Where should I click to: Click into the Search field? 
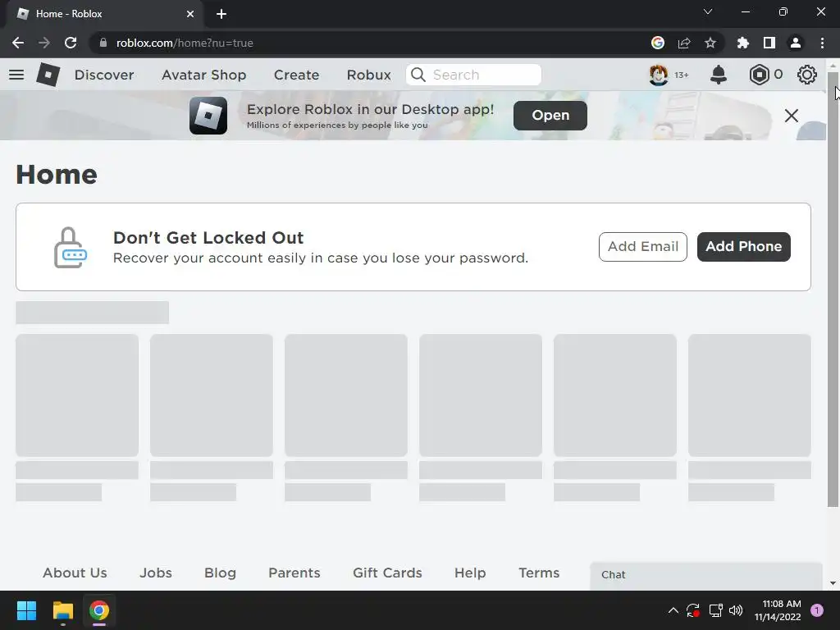click(x=473, y=75)
